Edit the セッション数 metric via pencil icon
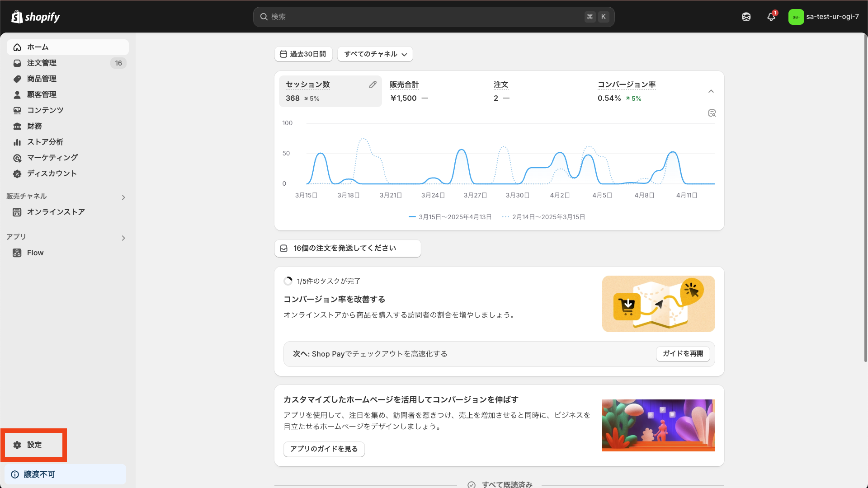Viewport: 868px width, 488px height. pos(373,84)
